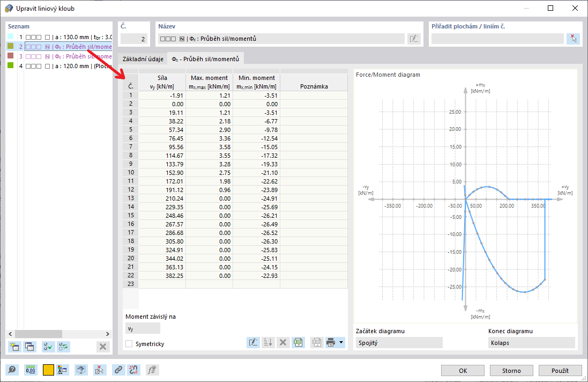
Task: Select Φx - Průběh sil/momentů tab
Action: tap(205, 59)
